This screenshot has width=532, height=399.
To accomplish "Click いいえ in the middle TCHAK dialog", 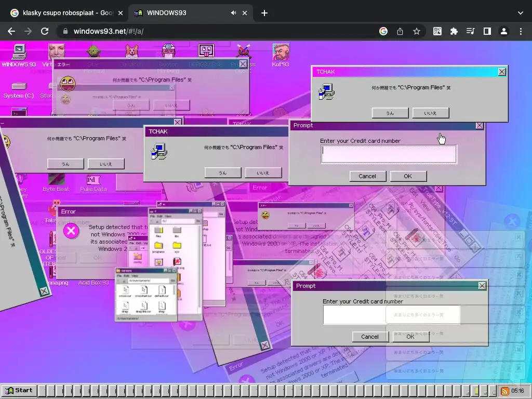I will pos(263,172).
